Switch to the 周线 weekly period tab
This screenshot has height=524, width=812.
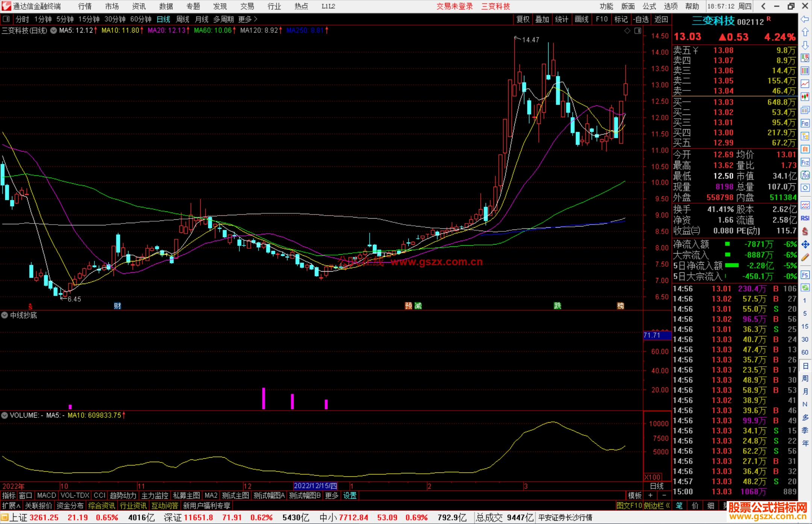pyautogui.click(x=182, y=19)
